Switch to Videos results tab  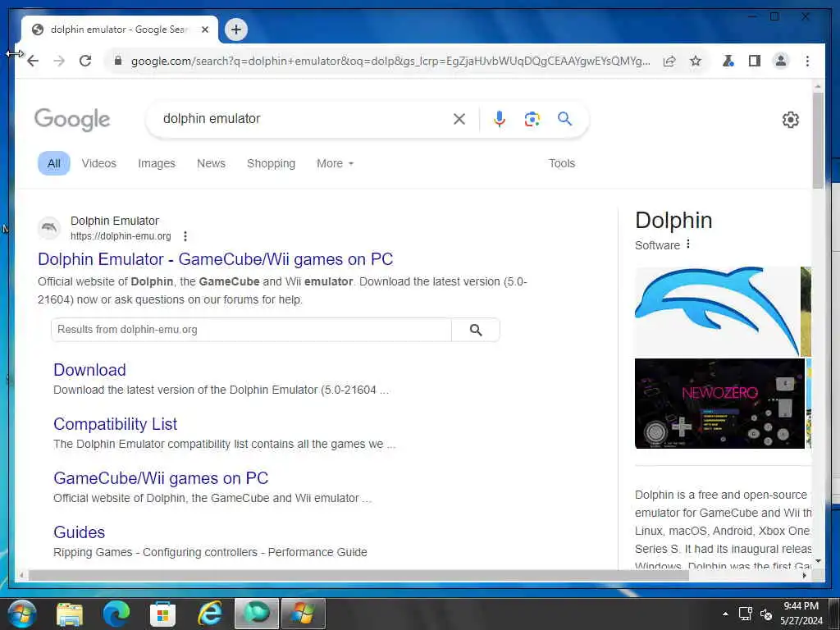(x=98, y=163)
